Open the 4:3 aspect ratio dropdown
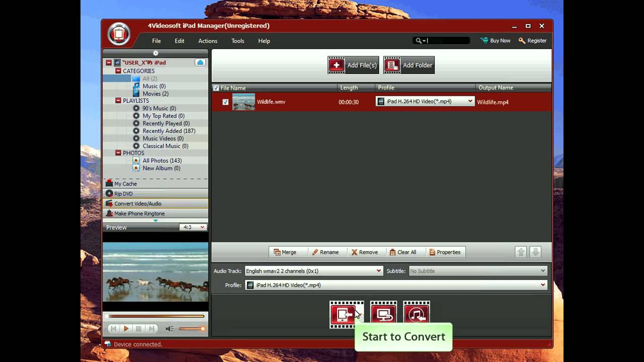Viewport: 644px width, 362px height. click(193, 227)
